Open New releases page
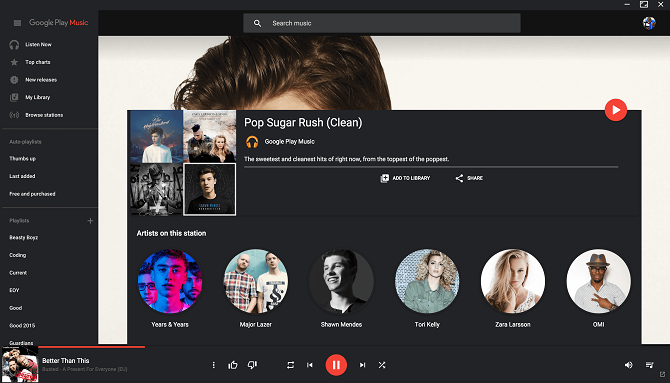Viewport: 670px width, 383px height. 41,80
